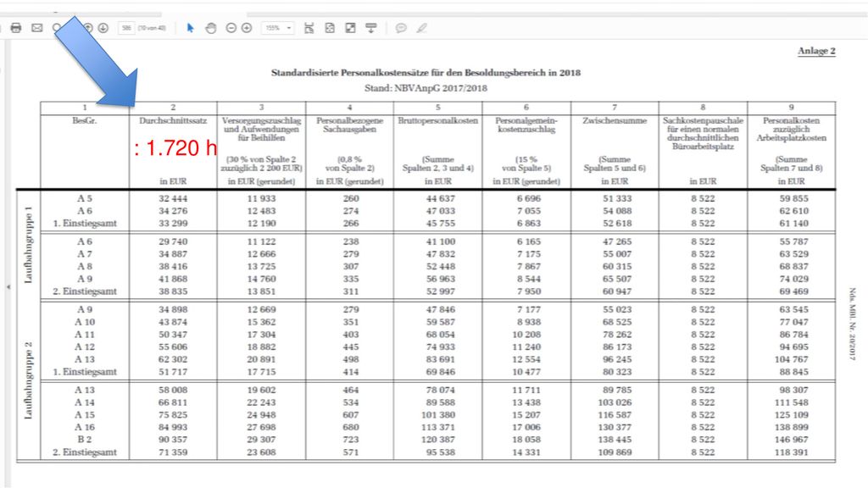Click the value '118 391'
The height and width of the screenshot is (488, 868).
click(x=791, y=452)
